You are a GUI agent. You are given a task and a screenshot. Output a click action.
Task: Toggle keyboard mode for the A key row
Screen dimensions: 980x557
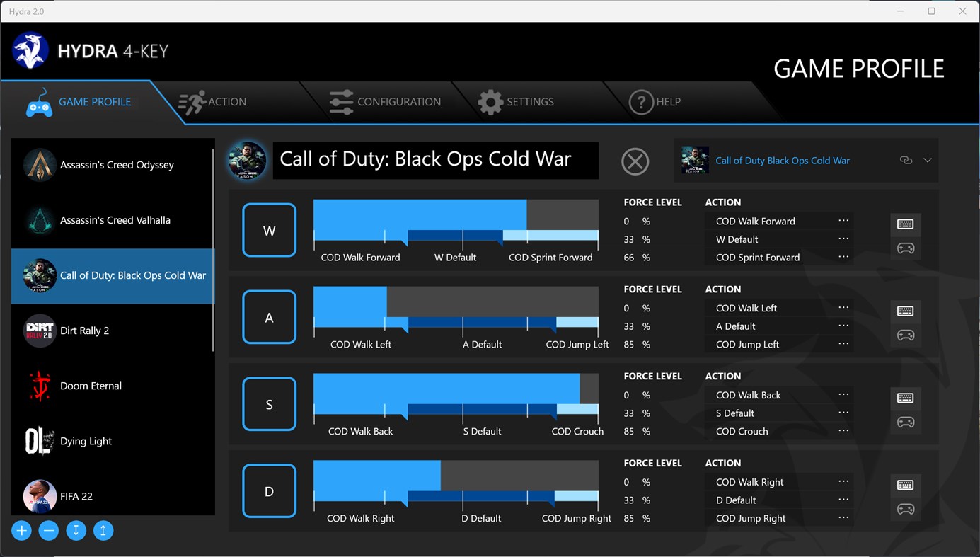point(906,311)
